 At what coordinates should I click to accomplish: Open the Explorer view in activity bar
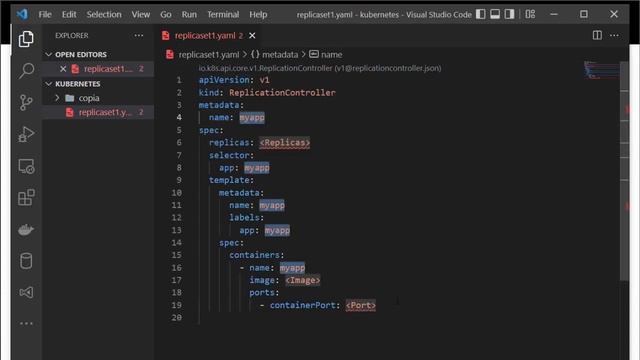pos(26,39)
